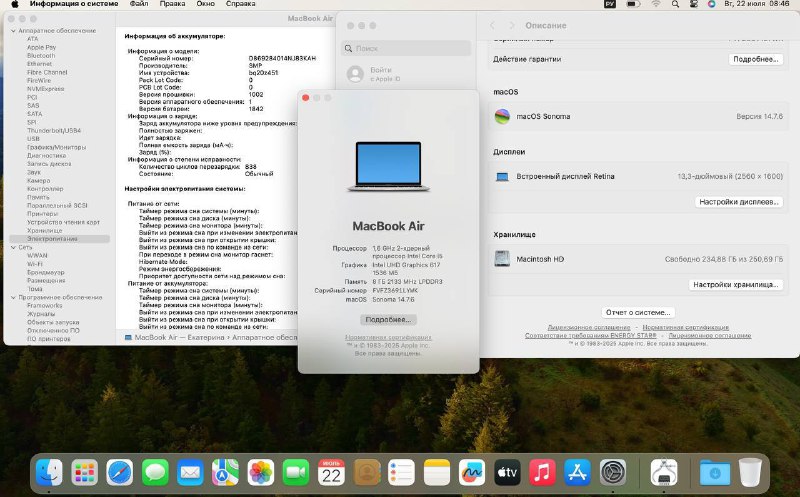The width and height of the screenshot is (800, 497).
Task: Open Music app in the Dock
Action: (x=542, y=473)
